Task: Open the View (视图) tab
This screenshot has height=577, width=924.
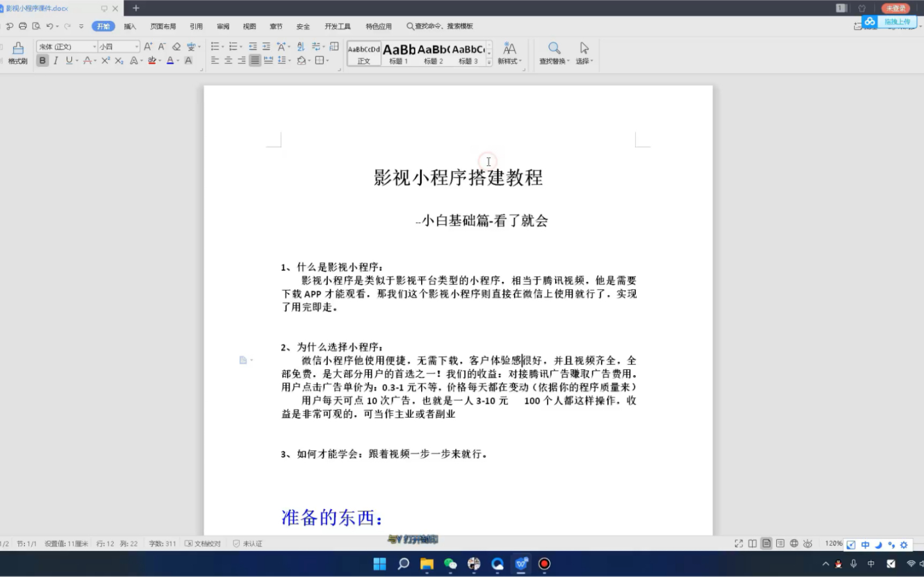Action: (249, 26)
